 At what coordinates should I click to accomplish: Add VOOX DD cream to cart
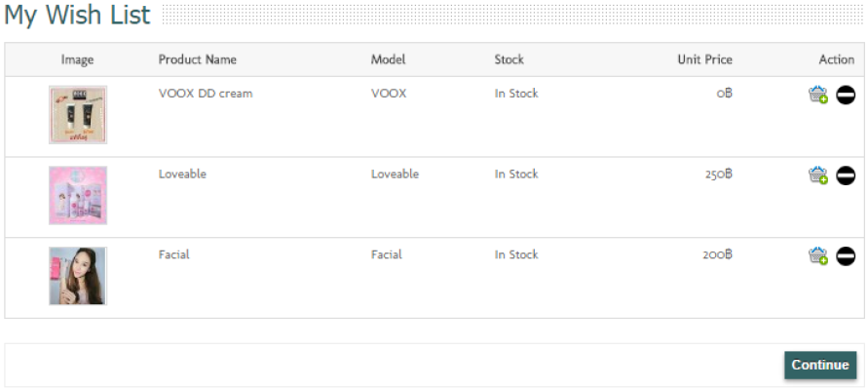[x=817, y=95]
